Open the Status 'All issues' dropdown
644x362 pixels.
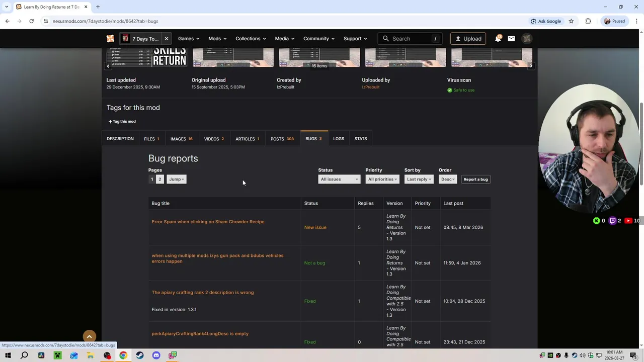click(339, 179)
